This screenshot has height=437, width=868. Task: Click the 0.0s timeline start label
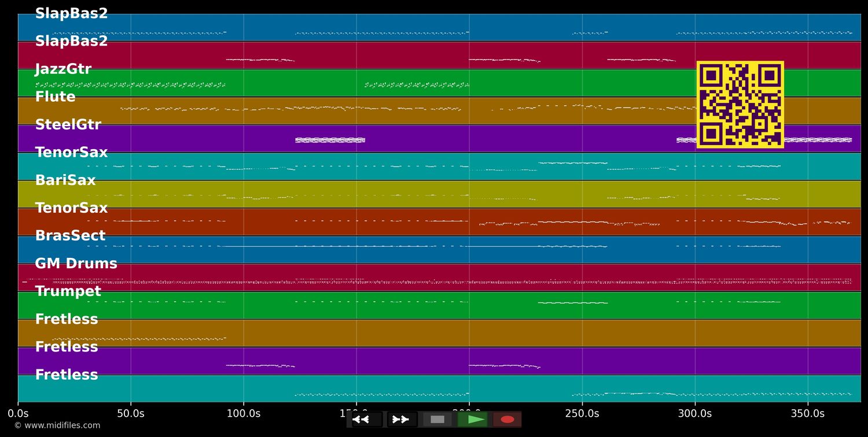(18, 413)
